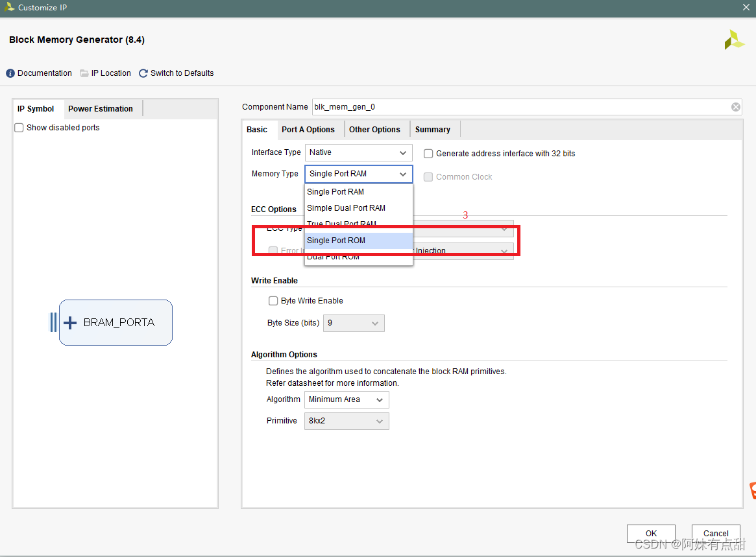Click the Cancel button
Image resolution: width=756 pixels, height=557 pixels.
716,534
